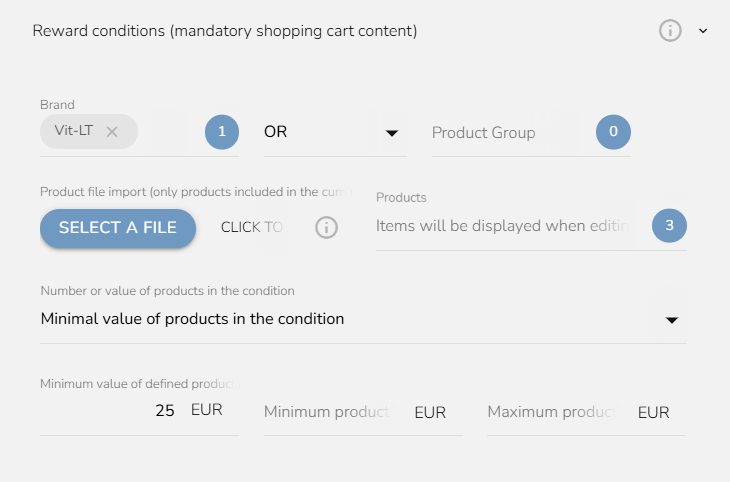
Task: Click the Product Group input field
Action: click(x=505, y=133)
